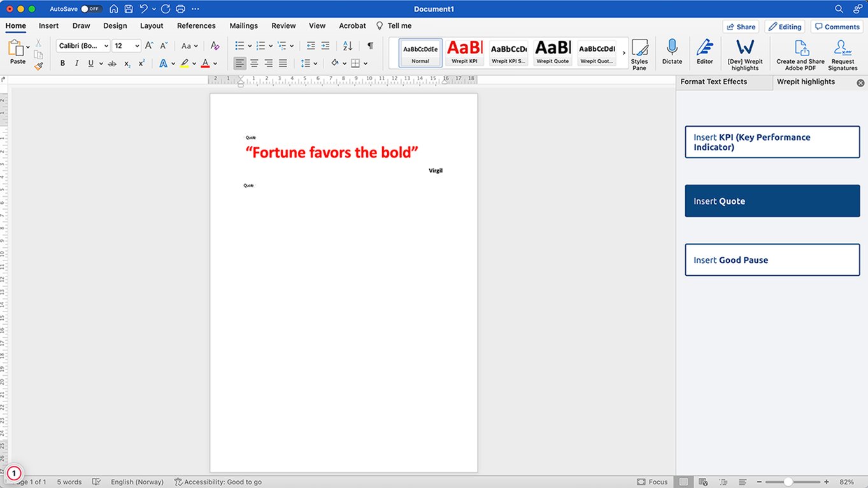Open the Editor tool
Image resolution: width=868 pixels, height=488 pixels.
[705, 52]
